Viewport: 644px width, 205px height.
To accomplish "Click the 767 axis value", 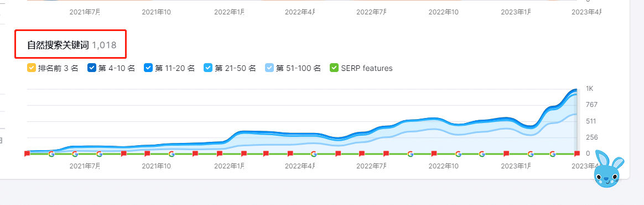I will 592,105.
